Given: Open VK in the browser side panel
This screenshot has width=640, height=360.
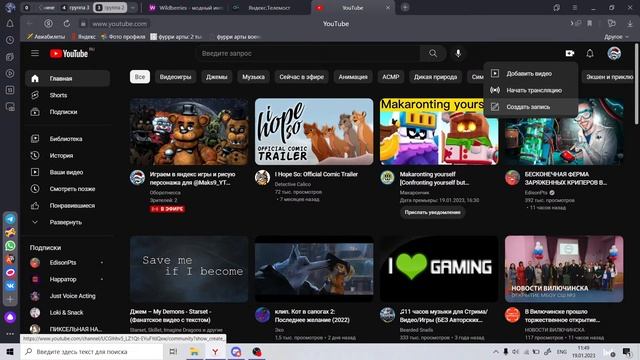Looking at the screenshot, I should 10,286.
